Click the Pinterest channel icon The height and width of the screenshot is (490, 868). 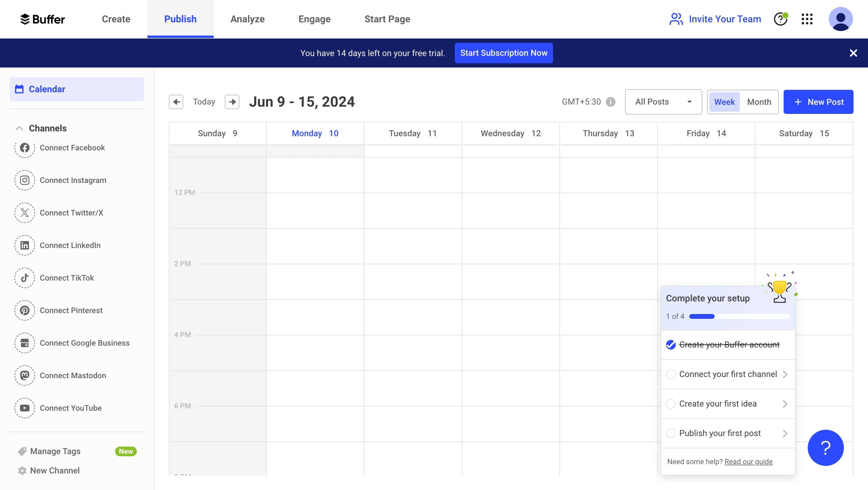(25, 310)
